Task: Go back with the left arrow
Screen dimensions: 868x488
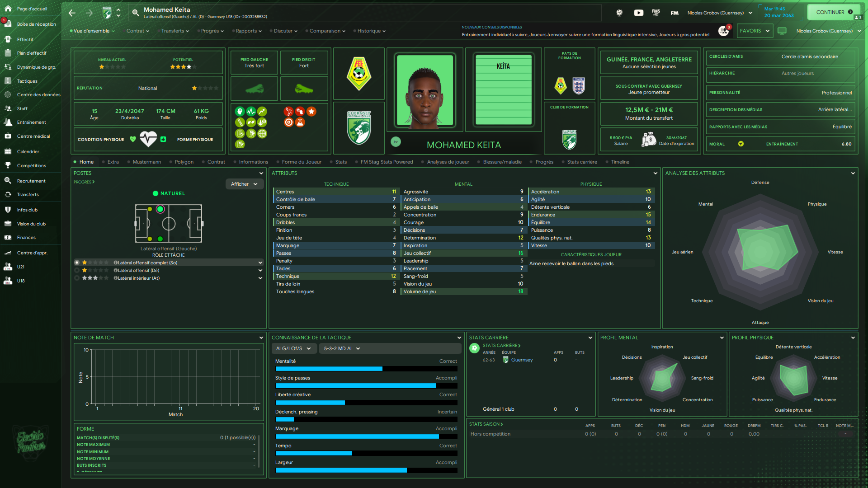Action: 72,13
